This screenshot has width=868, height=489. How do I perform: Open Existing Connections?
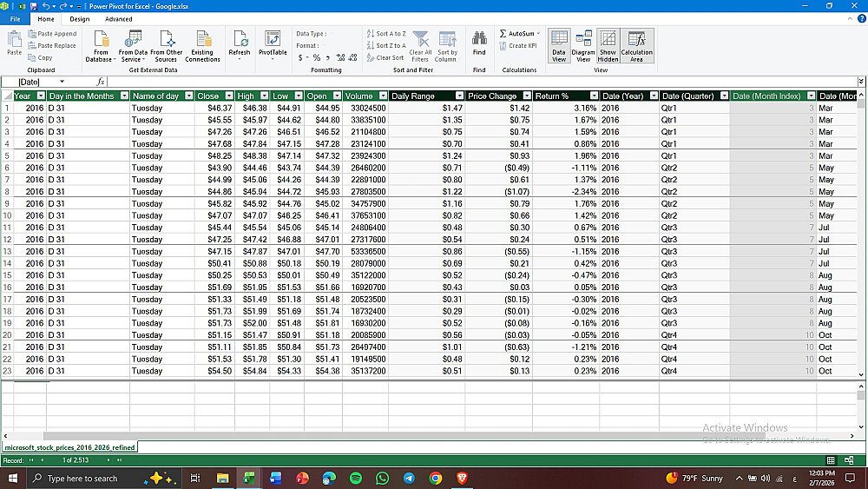(x=202, y=46)
